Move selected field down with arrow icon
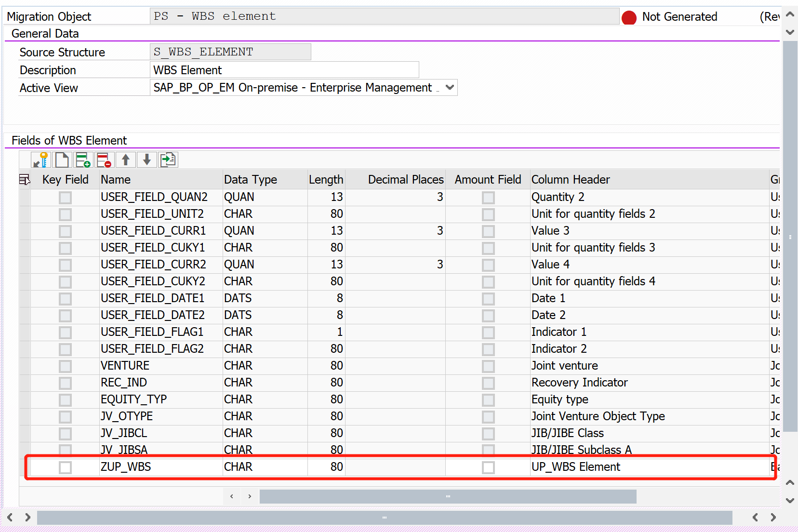 tap(146, 160)
